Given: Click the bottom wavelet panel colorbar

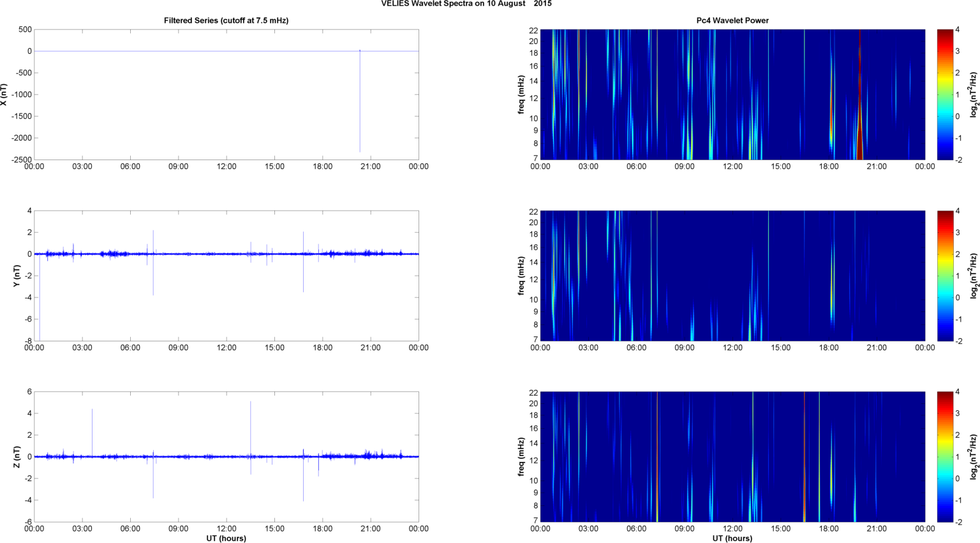Looking at the screenshot, I should (x=945, y=457).
